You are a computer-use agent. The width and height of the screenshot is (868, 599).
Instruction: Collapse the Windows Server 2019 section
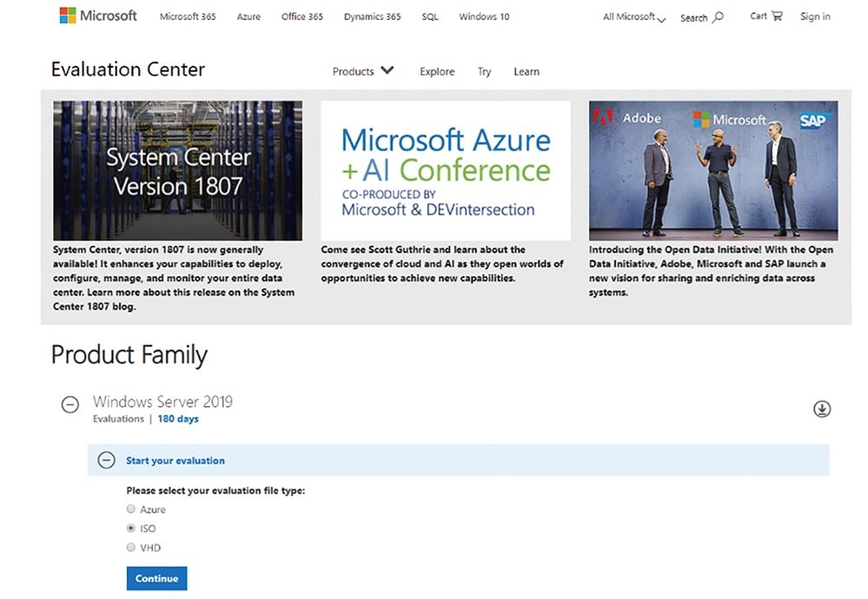[69, 405]
